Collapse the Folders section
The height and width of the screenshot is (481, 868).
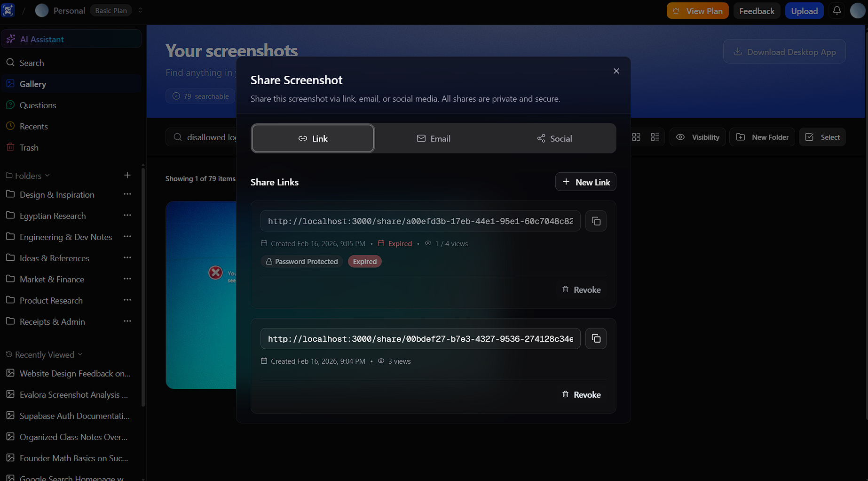46,175
